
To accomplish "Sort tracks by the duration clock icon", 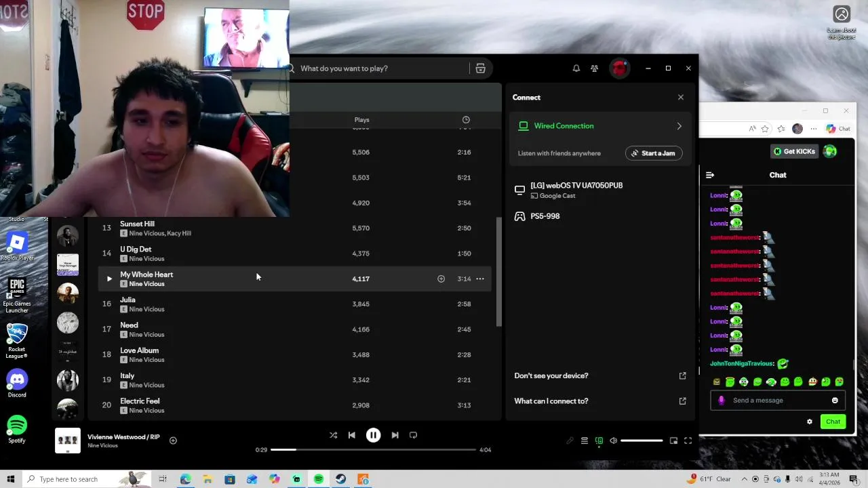I will [x=466, y=120].
